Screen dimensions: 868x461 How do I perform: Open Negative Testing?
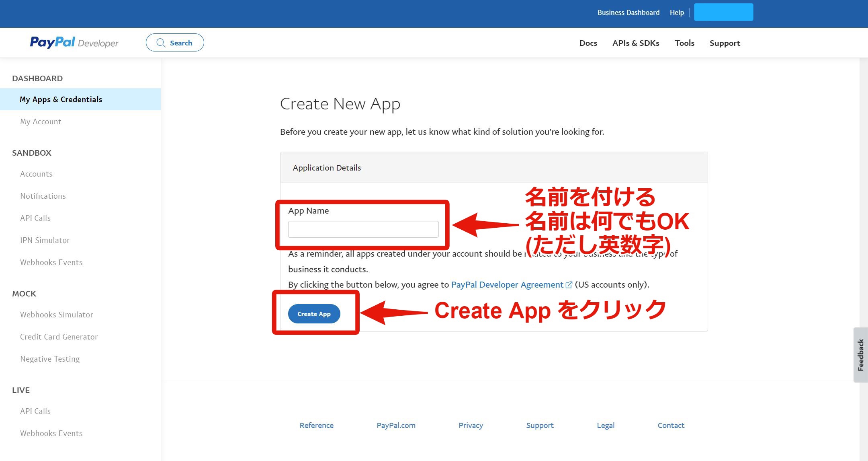click(50, 359)
